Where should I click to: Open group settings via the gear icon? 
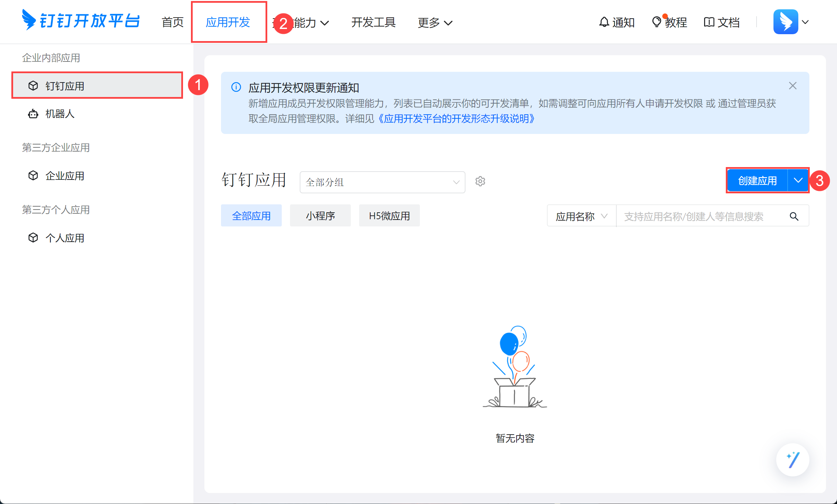click(480, 181)
